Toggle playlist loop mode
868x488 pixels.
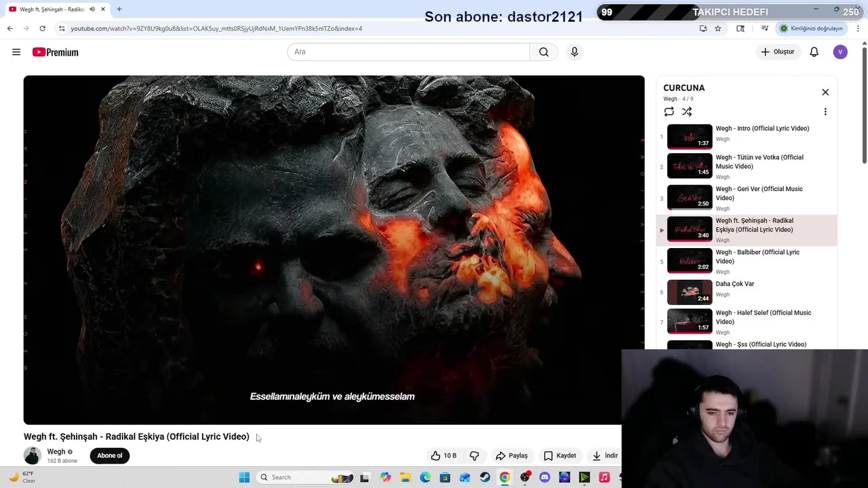[x=669, y=112]
